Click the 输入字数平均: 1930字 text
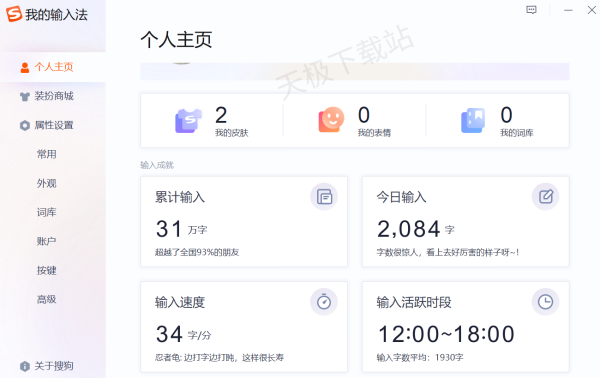Image resolution: width=600 pixels, height=378 pixels. pos(420,358)
